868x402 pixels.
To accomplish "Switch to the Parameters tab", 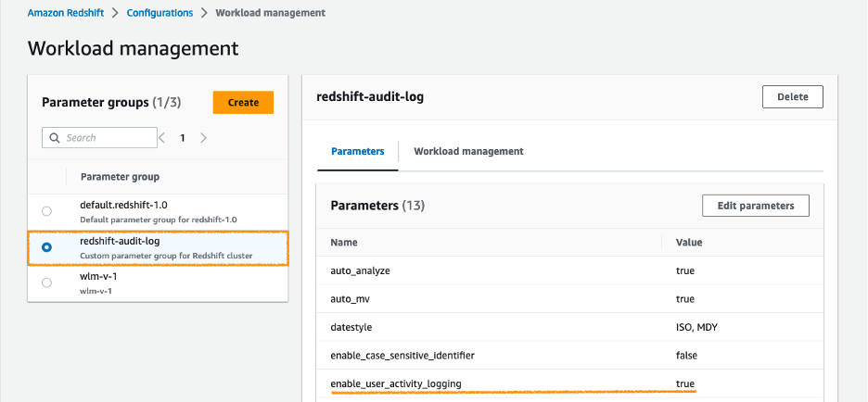I will click(357, 151).
